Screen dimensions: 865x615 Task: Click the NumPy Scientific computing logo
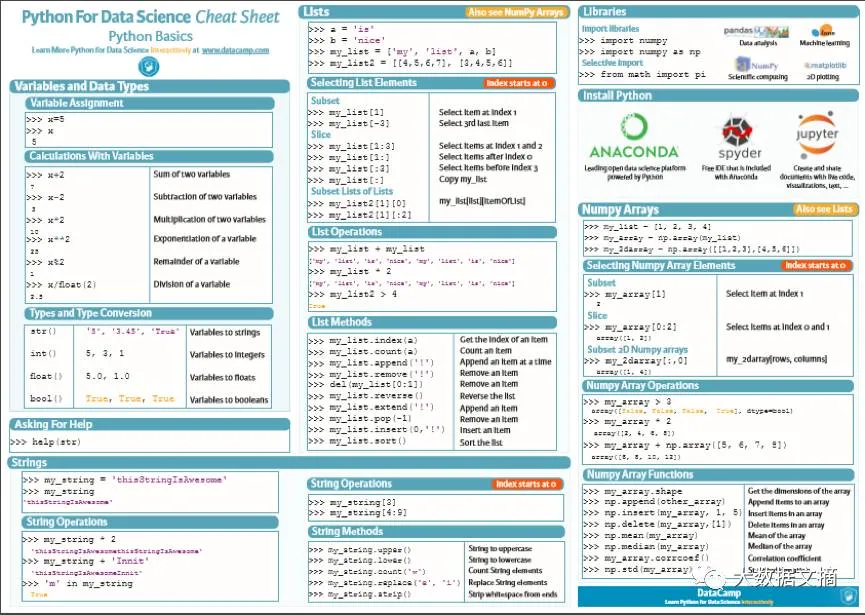click(x=756, y=65)
